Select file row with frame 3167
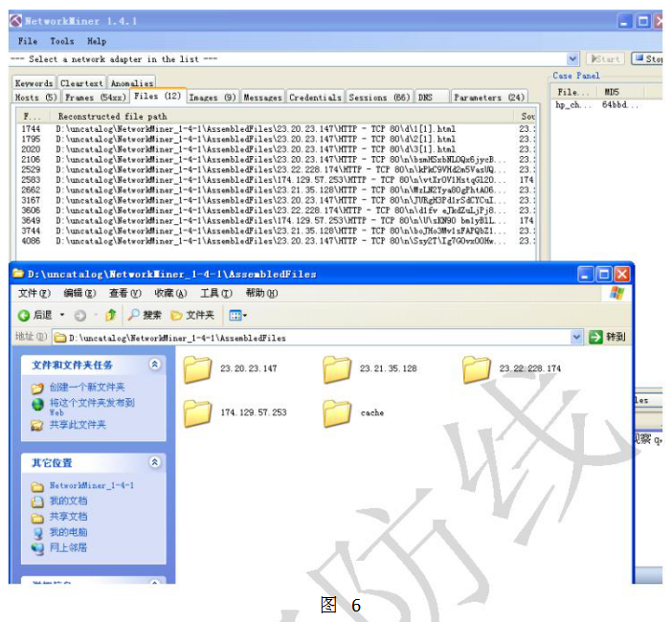 coord(277,200)
